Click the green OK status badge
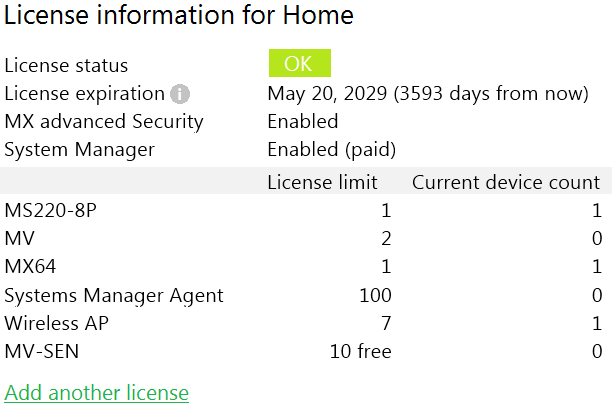The image size is (613, 406). (x=299, y=64)
